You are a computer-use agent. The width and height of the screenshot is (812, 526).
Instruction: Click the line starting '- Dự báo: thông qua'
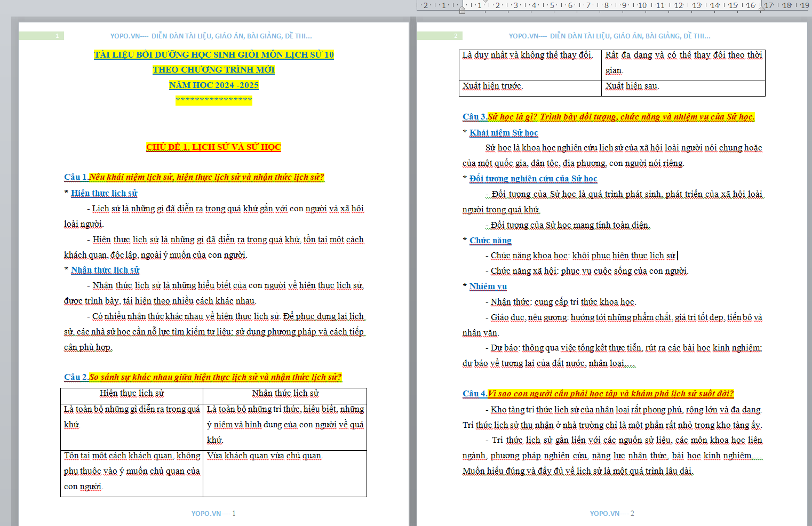(624, 348)
